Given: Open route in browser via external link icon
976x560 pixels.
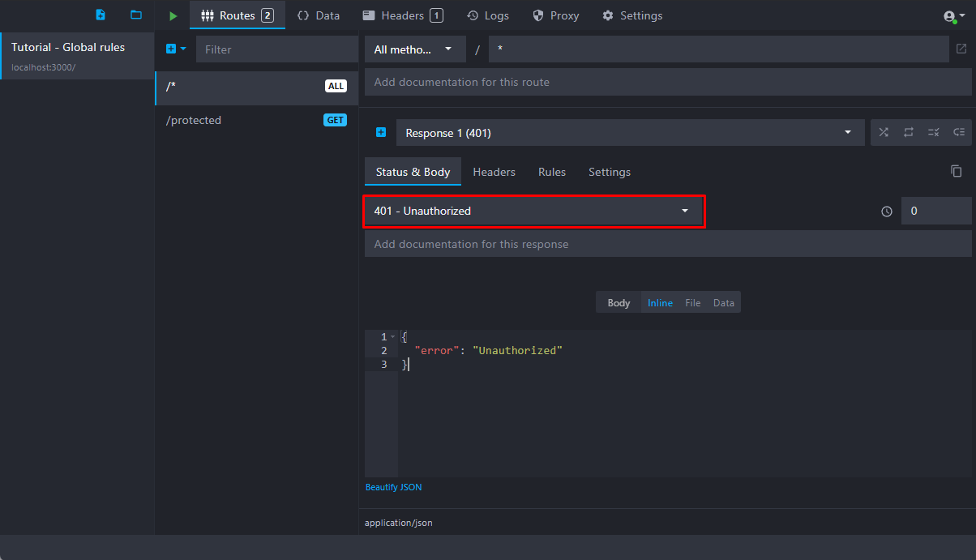Looking at the screenshot, I should point(961,49).
